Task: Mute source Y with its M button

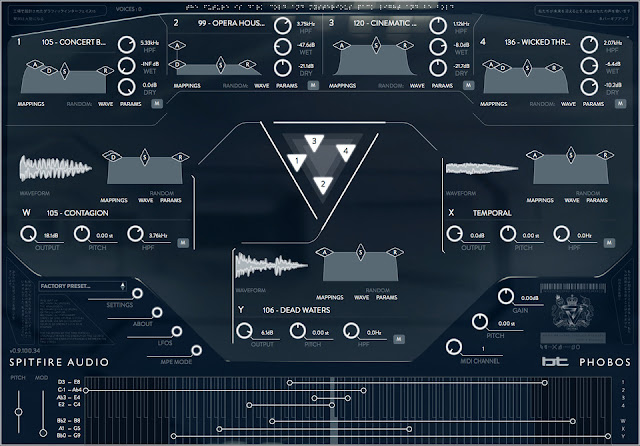Action: click(399, 339)
